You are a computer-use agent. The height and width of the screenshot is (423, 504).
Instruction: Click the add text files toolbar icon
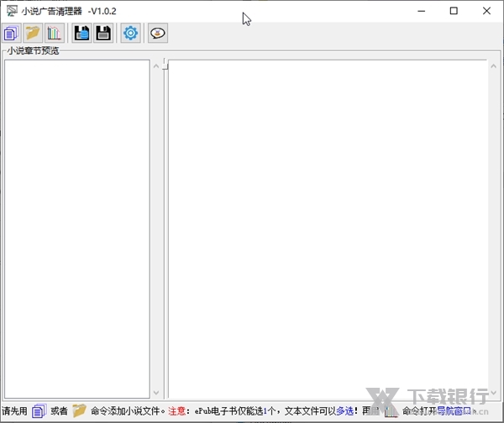(11, 34)
